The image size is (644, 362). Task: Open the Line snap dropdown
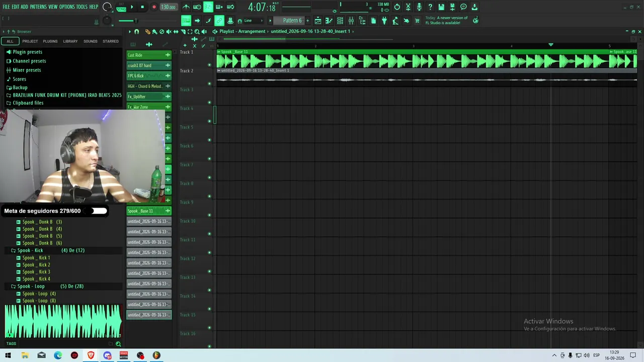coord(254,21)
